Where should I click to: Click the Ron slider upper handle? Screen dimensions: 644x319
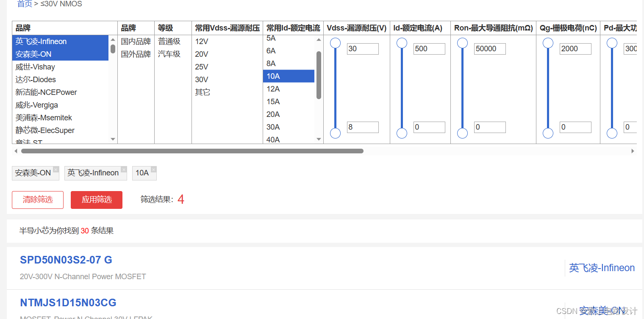463,43
